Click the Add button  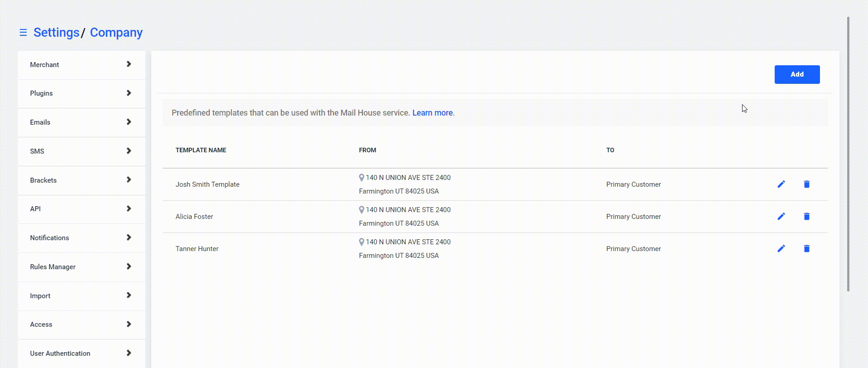click(x=797, y=74)
